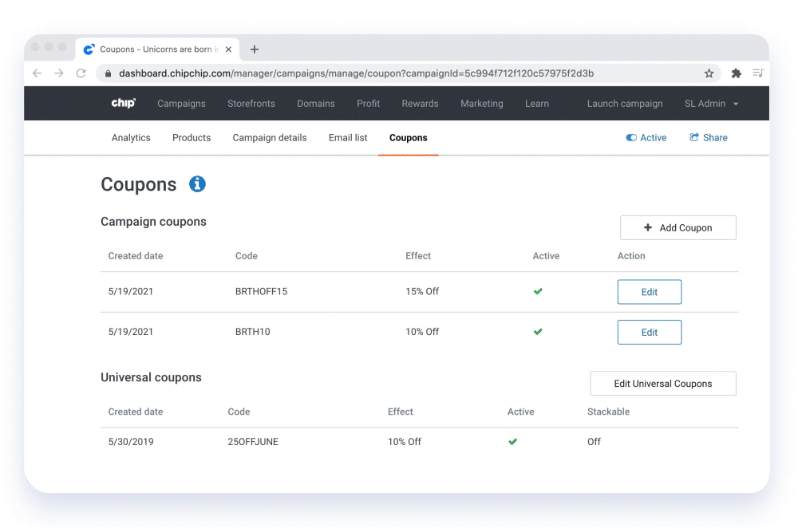This screenshot has height=532, width=798.
Task: Click the address bar URL
Action: (x=356, y=73)
